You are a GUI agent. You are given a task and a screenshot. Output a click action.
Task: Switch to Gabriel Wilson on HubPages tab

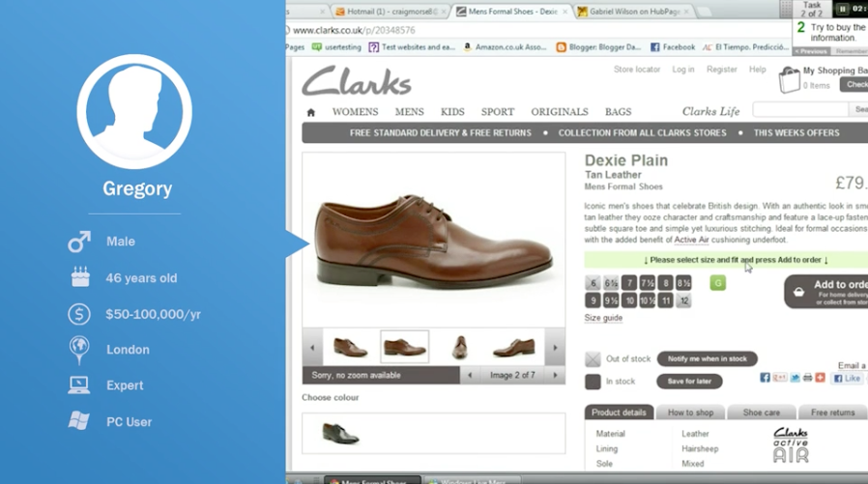(633, 11)
